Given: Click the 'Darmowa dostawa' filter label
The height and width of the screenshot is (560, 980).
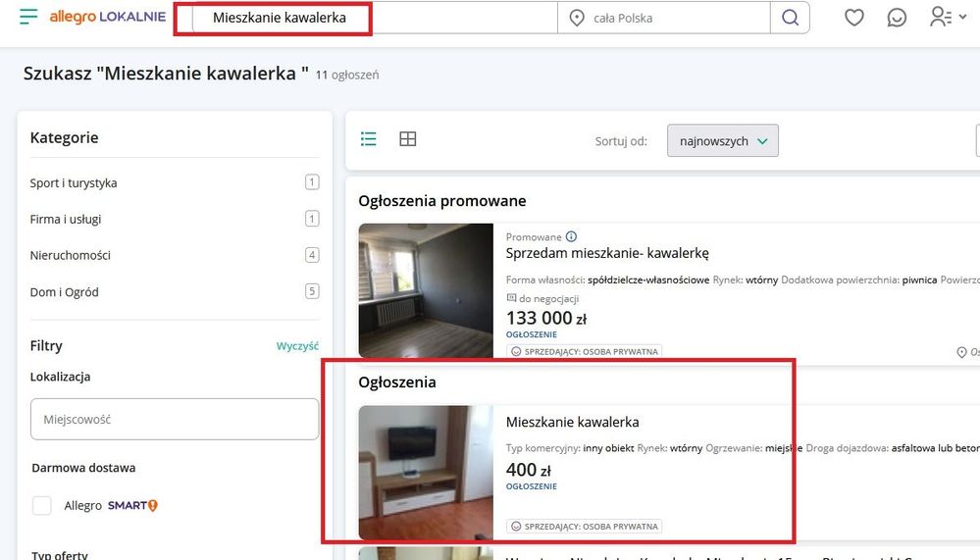Looking at the screenshot, I should point(83,468).
